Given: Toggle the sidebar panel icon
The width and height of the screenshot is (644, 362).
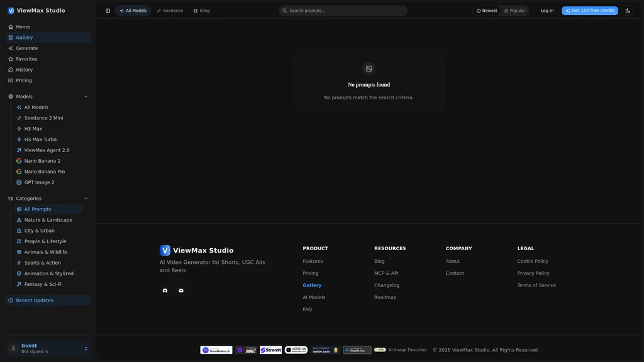Looking at the screenshot, I should click(x=108, y=11).
